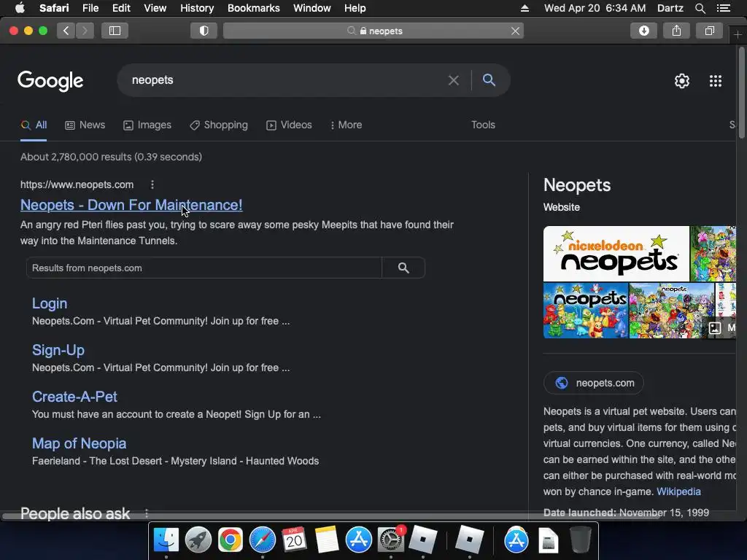Click the horizontal scrollbar at page bottom

330,516
